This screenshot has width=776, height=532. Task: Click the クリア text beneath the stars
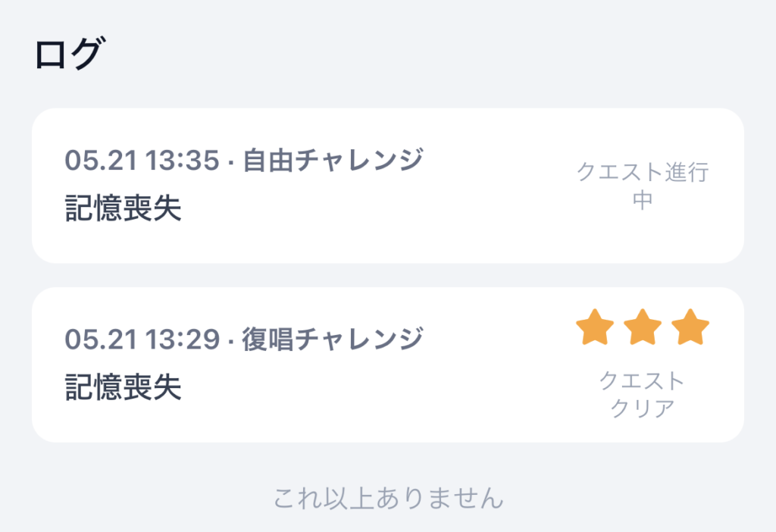(x=643, y=408)
